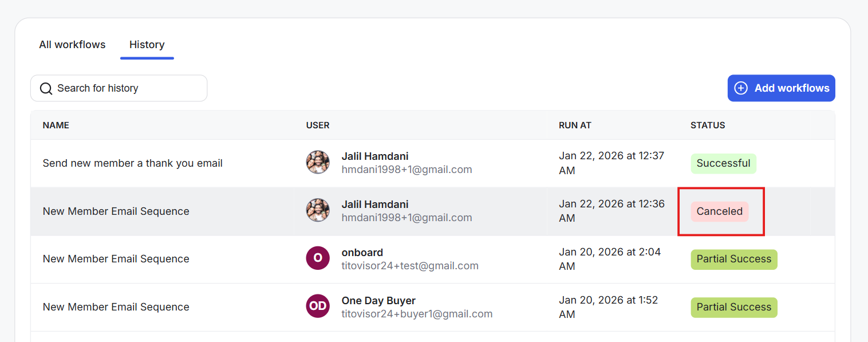Select the History tab
The image size is (868, 342).
(x=147, y=45)
